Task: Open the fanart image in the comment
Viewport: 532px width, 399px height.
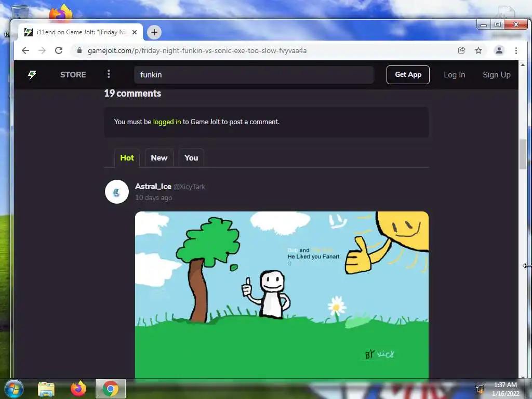Action: click(282, 295)
